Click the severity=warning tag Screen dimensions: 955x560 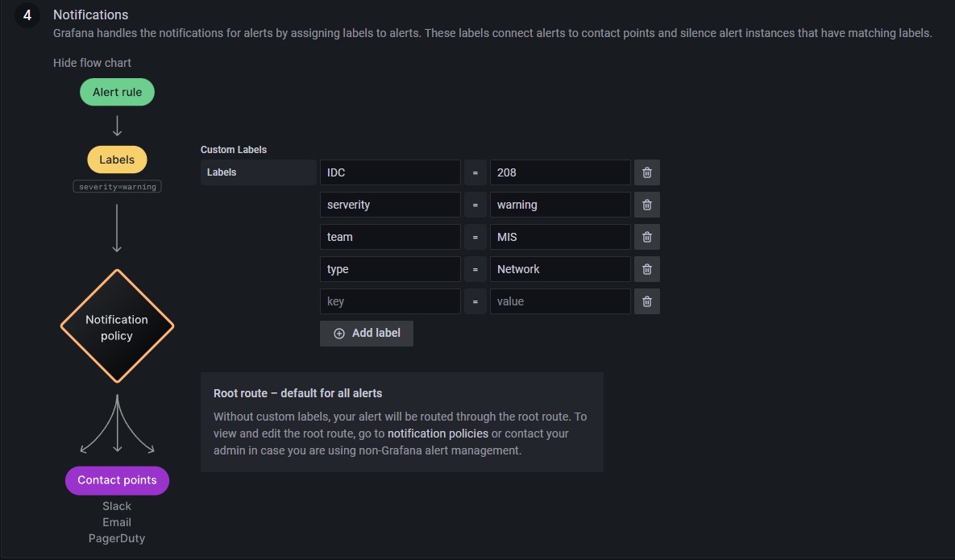click(117, 187)
